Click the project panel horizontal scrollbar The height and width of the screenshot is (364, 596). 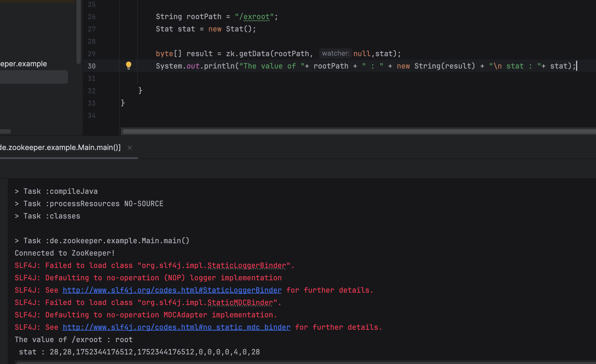pos(5,131)
